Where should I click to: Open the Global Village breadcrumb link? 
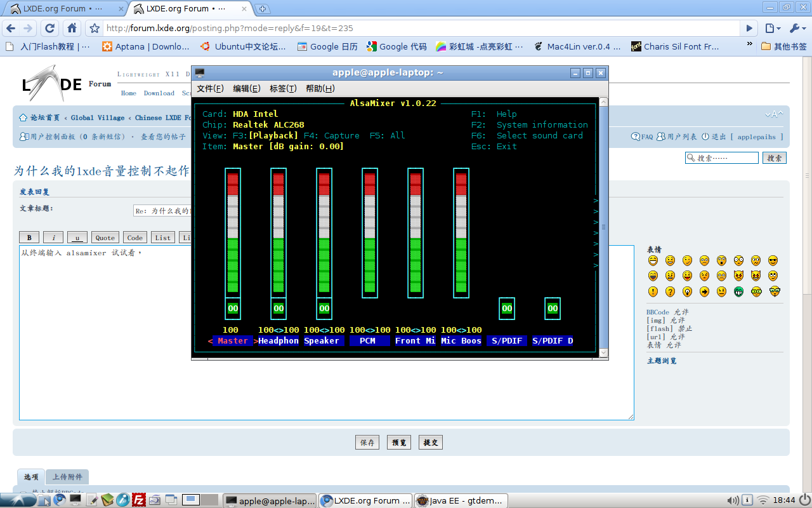(x=98, y=117)
